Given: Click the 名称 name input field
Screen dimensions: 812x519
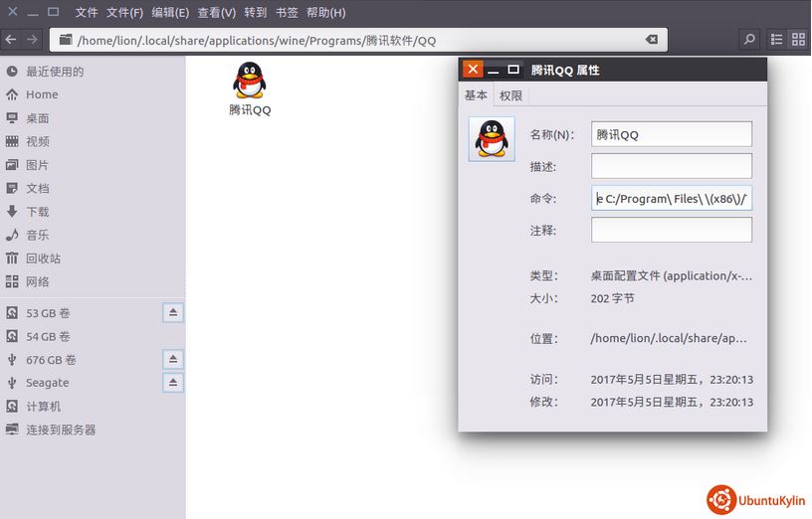Looking at the screenshot, I should point(671,134).
